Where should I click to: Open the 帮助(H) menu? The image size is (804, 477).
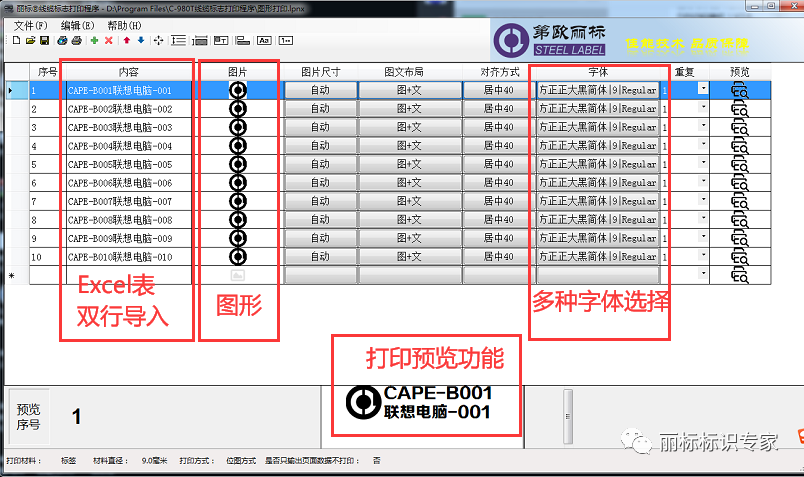[125, 25]
